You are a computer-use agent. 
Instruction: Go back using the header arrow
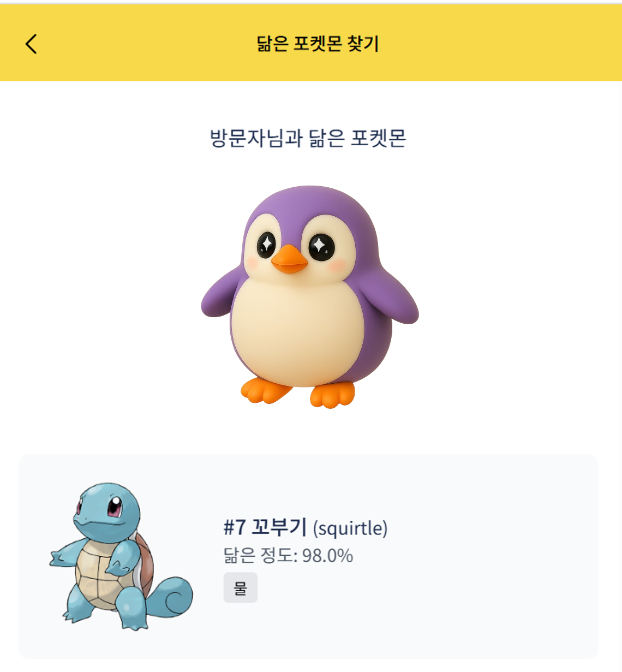coord(31,44)
